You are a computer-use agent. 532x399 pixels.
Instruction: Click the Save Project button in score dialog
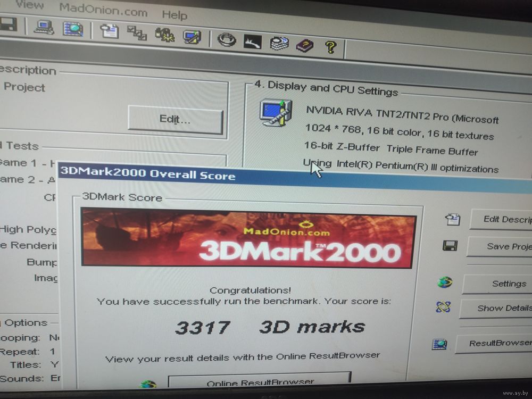pos(500,247)
